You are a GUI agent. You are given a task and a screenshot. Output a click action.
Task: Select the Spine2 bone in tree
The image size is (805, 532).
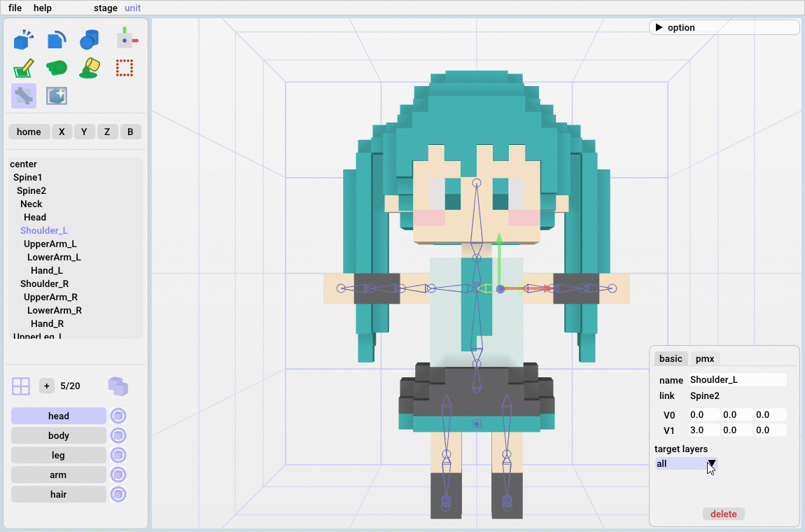click(31, 191)
